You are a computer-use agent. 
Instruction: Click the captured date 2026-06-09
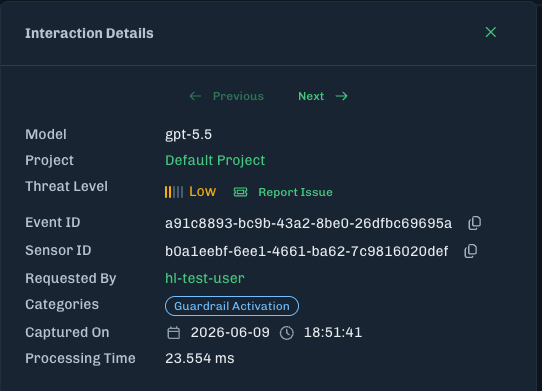coord(230,333)
